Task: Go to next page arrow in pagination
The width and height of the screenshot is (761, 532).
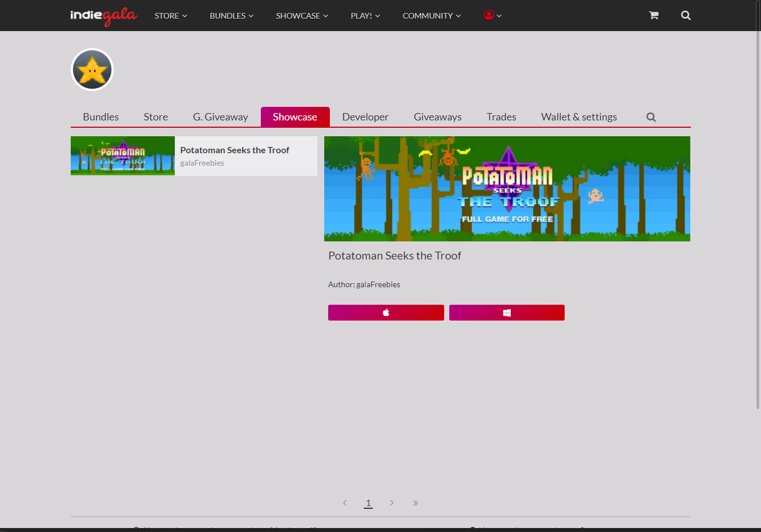Action: pos(392,503)
